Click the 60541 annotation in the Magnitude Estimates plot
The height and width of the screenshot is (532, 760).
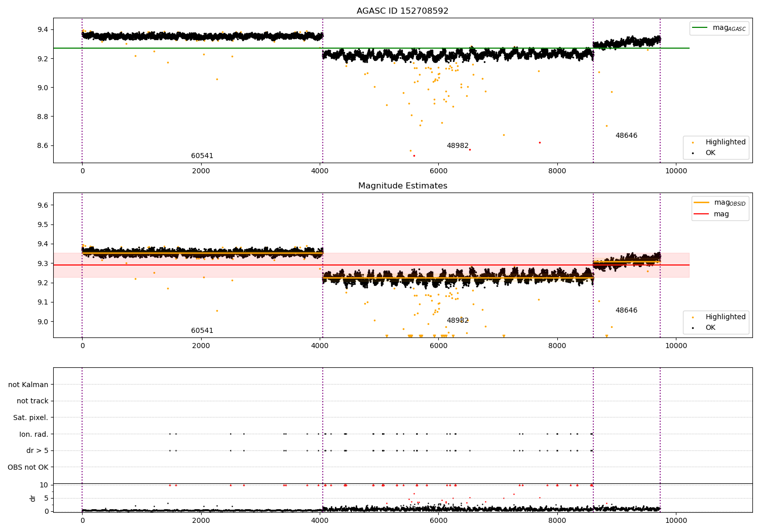202,331
